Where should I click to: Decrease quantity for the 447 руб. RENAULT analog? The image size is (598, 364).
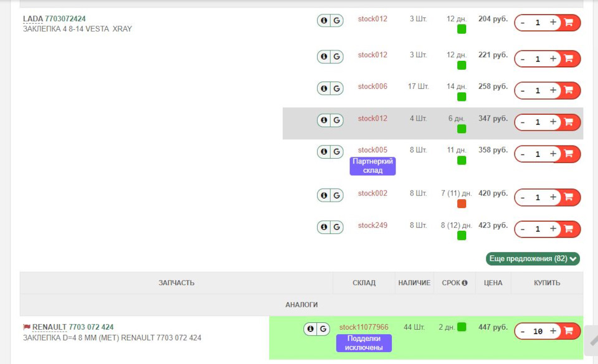point(523,331)
